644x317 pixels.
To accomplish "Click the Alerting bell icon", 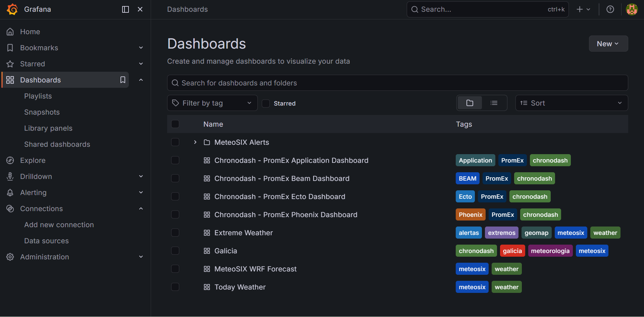I will click(x=10, y=193).
